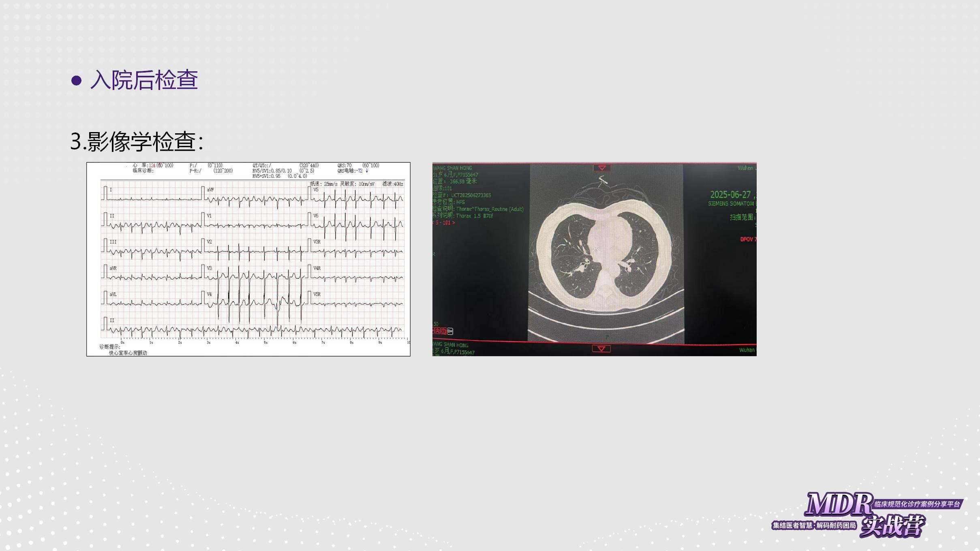
Task: Click the white 'Ow' icon in the CT viewer
Action: tap(450, 331)
